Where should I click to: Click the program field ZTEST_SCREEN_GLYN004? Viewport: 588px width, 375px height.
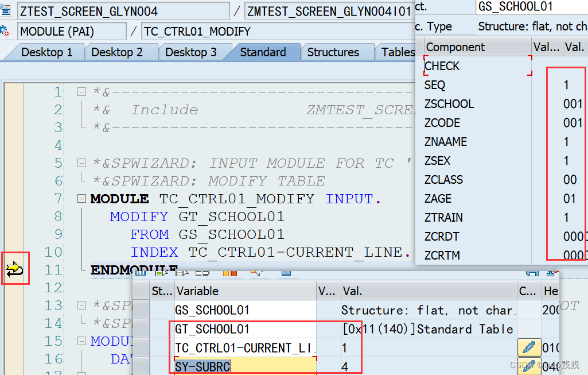pos(123,11)
